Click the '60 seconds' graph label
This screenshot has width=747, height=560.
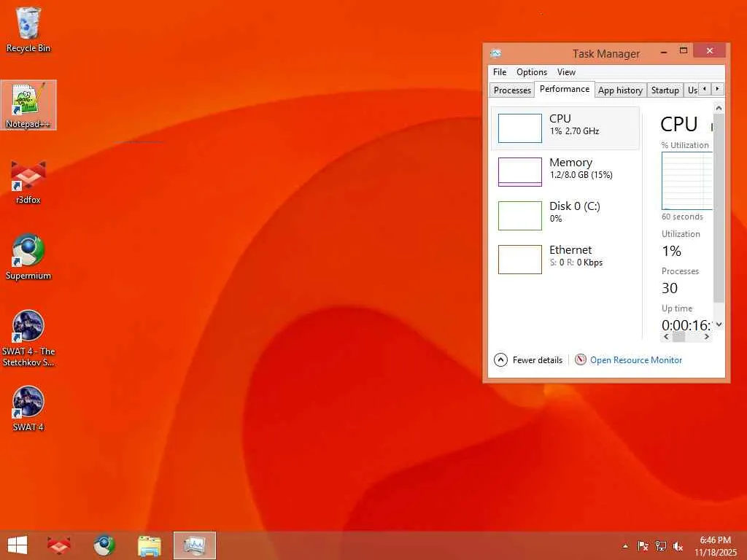[x=682, y=217]
